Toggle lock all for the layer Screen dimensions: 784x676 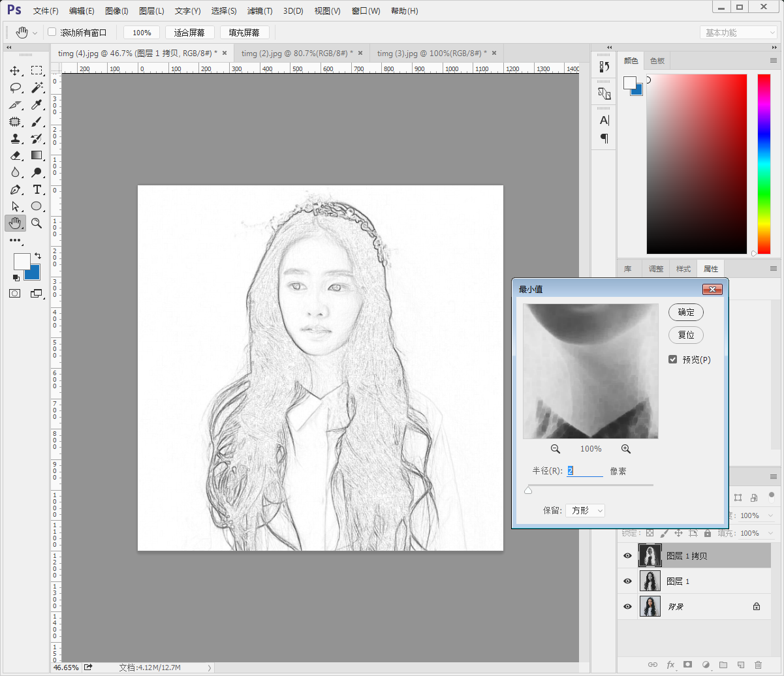click(708, 533)
